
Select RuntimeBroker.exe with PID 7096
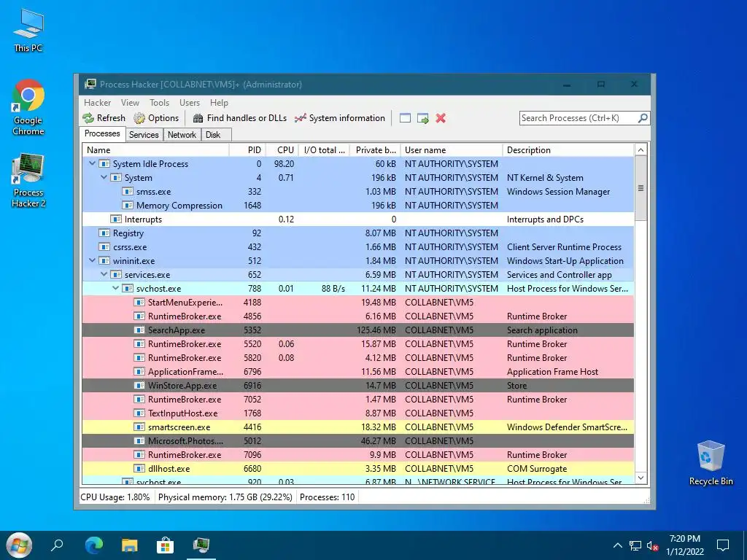point(357,455)
